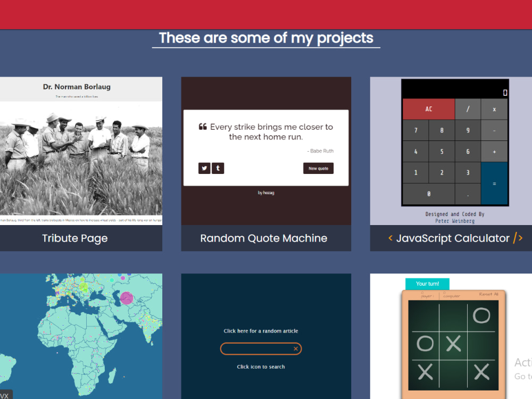Open the JavaScript Calculator title link

point(455,238)
